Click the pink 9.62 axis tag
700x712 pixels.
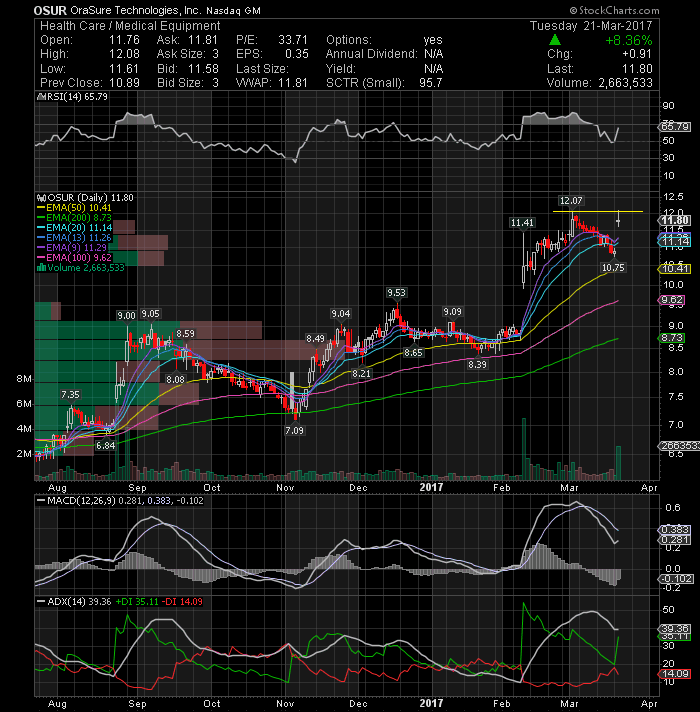(672, 300)
